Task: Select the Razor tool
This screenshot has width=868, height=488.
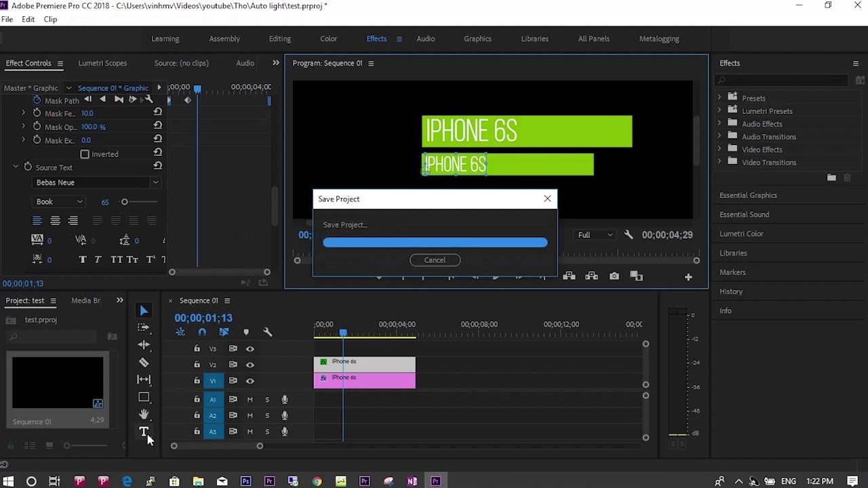Action: click(x=144, y=363)
